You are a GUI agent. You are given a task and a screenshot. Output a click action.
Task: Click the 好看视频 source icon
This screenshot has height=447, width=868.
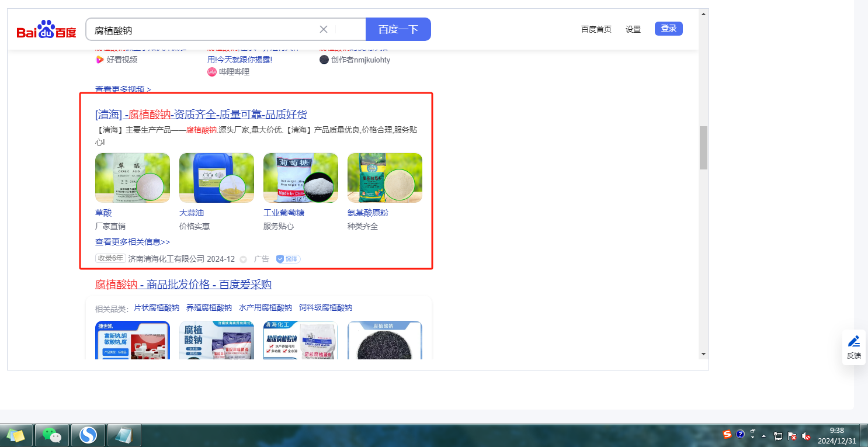pyautogui.click(x=99, y=60)
